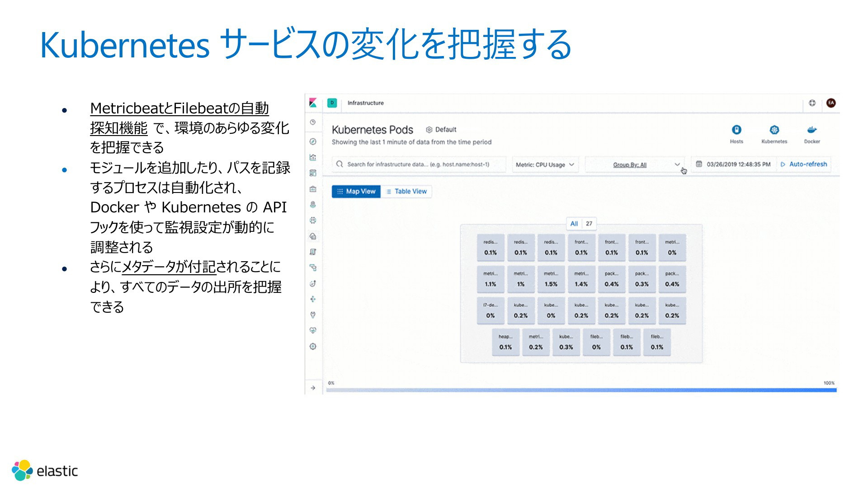The image size is (868, 488).
Task: Switch to the Table View tab
Action: coord(406,192)
